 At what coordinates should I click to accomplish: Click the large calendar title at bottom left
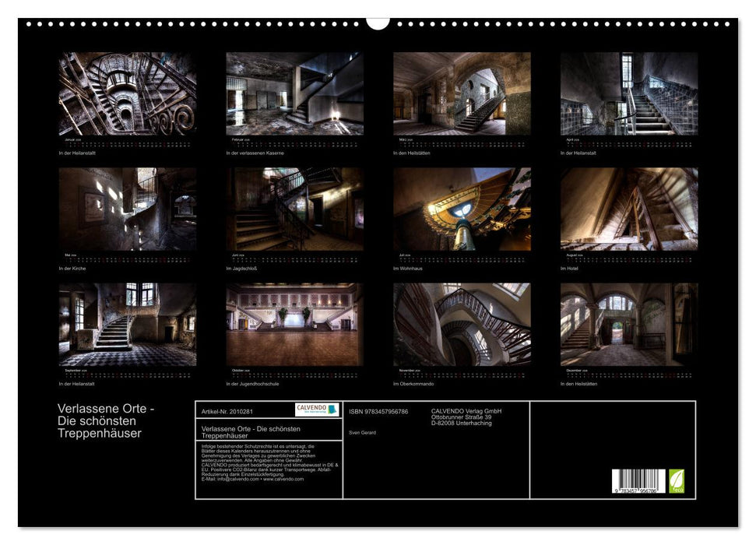107,420
